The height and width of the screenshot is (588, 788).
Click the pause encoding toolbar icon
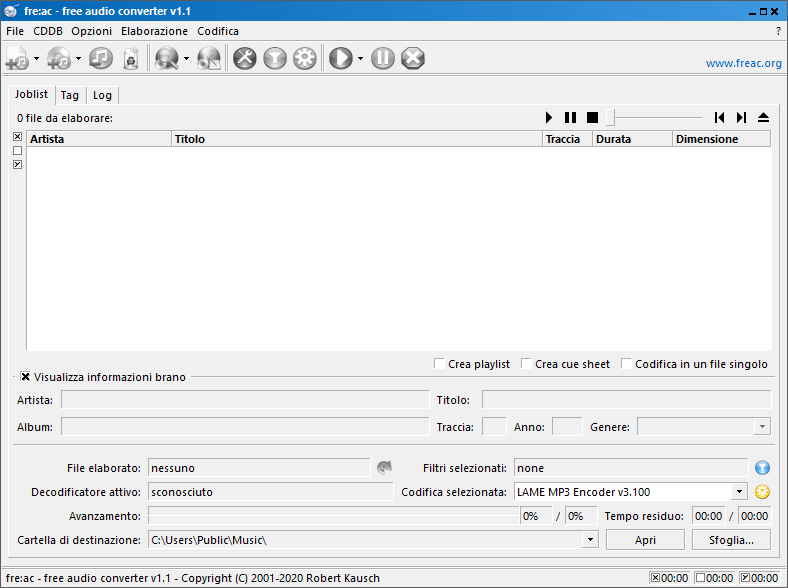pyautogui.click(x=383, y=59)
